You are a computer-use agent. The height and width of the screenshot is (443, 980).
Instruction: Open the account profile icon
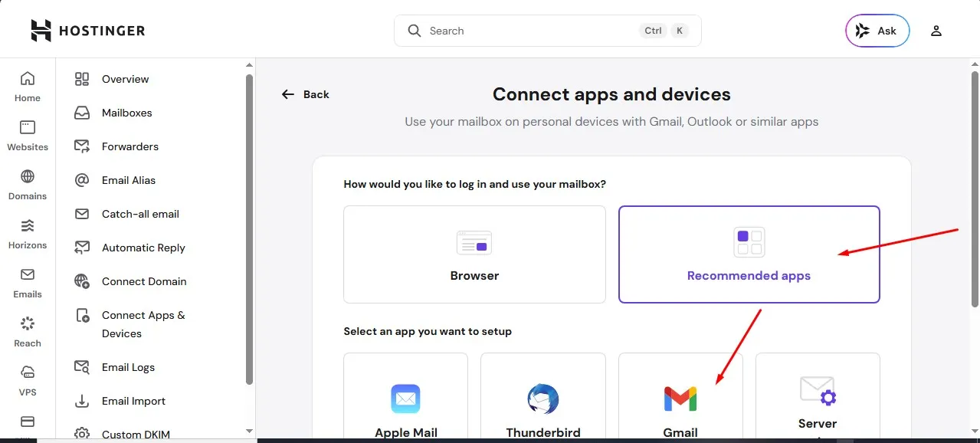(x=936, y=31)
